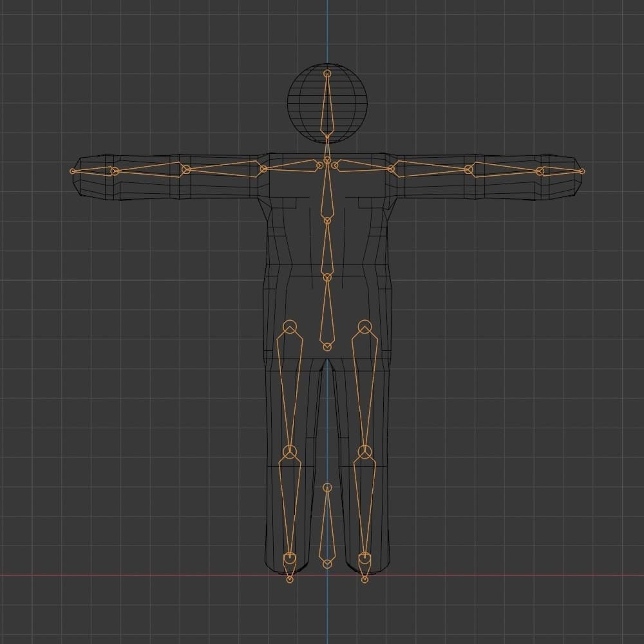
Task: Select the neck joint where the shoulders meet
Action: [x=327, y=160]
